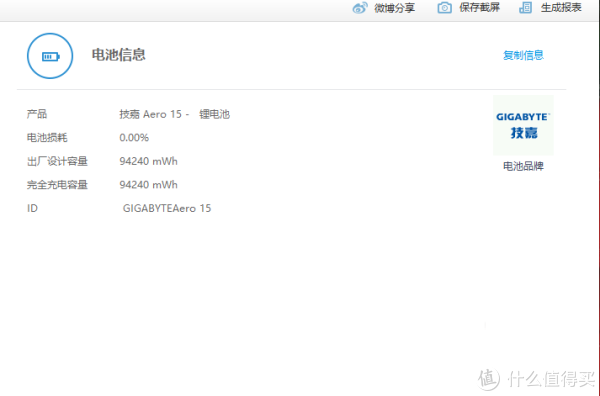Click the GIGABYTEAero 15 ID value

pyautogui.click(x=167, y=208)
